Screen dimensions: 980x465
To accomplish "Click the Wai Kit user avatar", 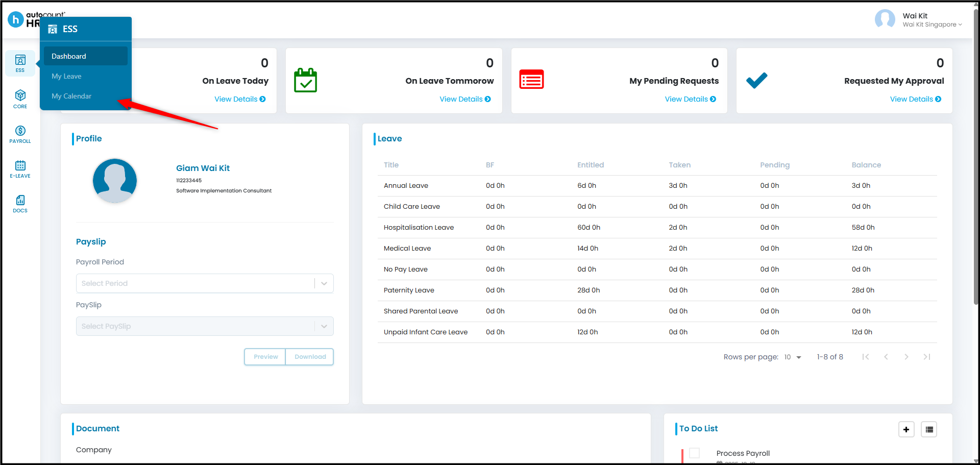I will click(x=885, y=19).
